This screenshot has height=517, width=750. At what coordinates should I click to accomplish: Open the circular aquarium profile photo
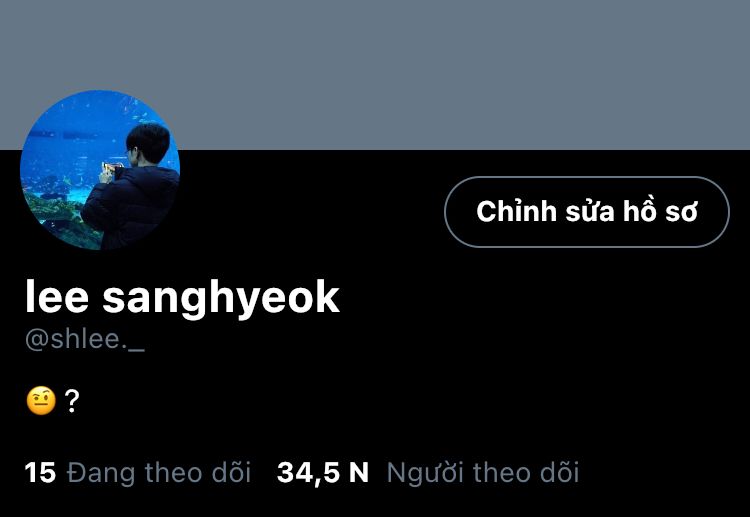point(100,170)
